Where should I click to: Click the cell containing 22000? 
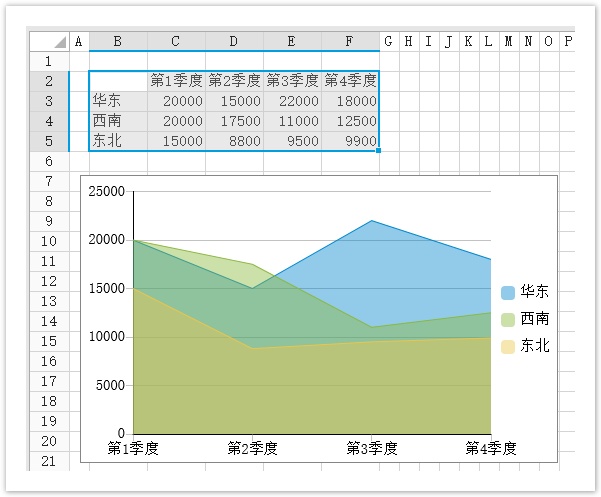point(292,101)
